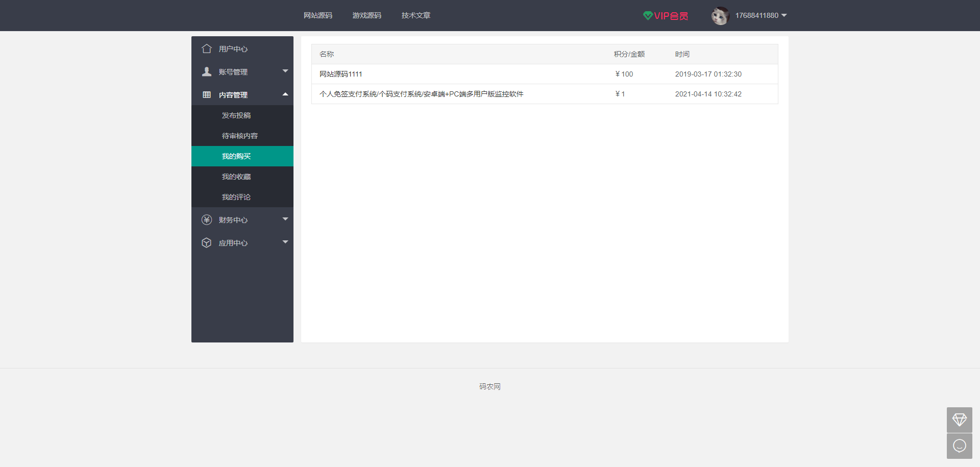Click the user icon next to 账号管理
Screen dimensions: 980x467
207,71
